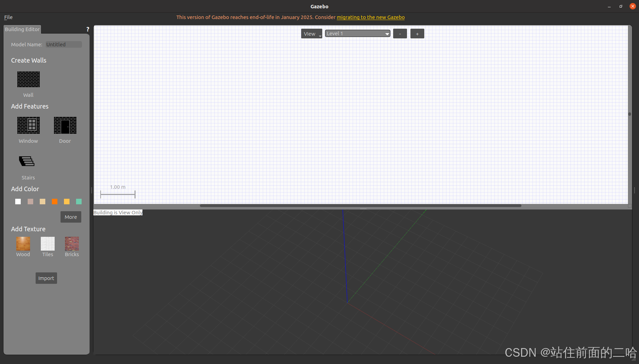The width and height of the screenshot is (639, 364).
Task: Focus the Model Name input field
Action: (x=64, y=45)
